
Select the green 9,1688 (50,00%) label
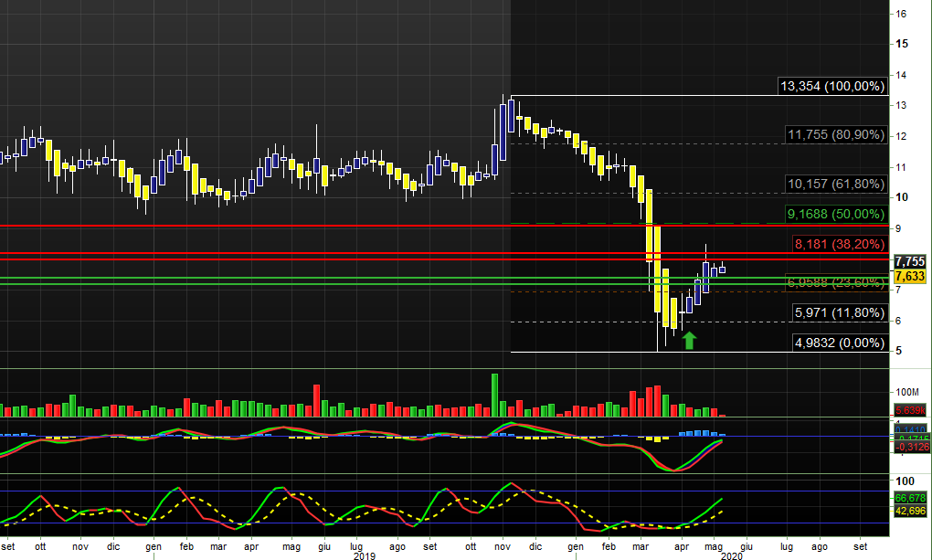(835, 214)
